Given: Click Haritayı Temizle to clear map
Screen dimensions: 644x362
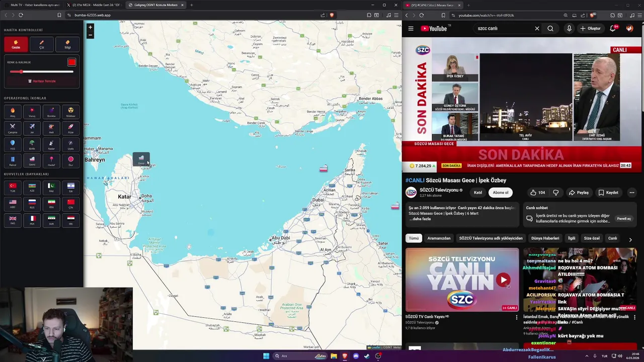Looking at the screenshot, I should pyautogui.click(x=41, y=81).
